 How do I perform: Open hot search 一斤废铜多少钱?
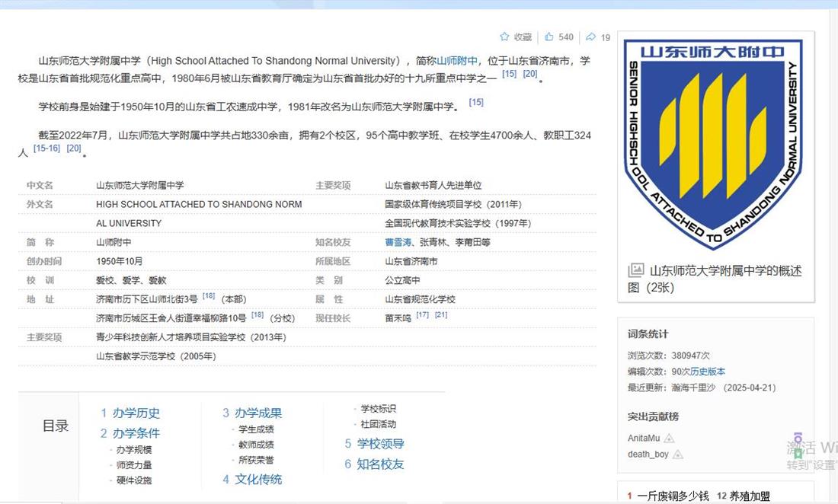click(673, 496)
